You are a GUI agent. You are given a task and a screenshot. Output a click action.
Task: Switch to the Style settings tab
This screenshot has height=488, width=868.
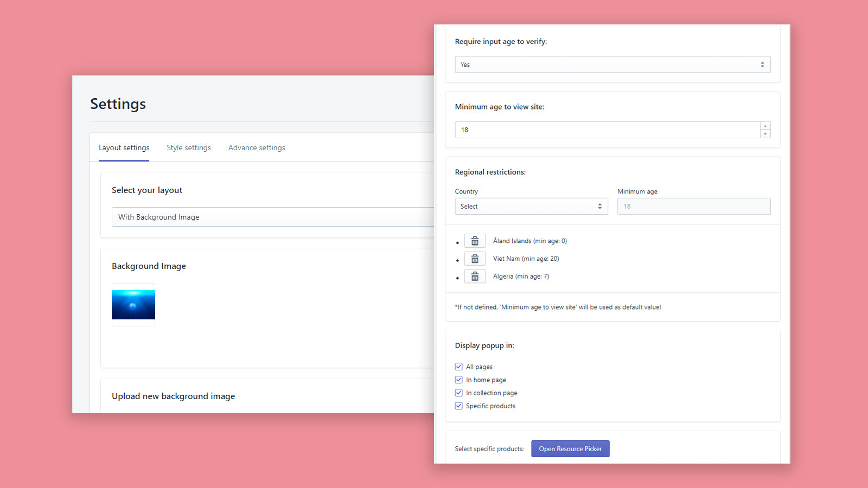(x=188, y=147)
